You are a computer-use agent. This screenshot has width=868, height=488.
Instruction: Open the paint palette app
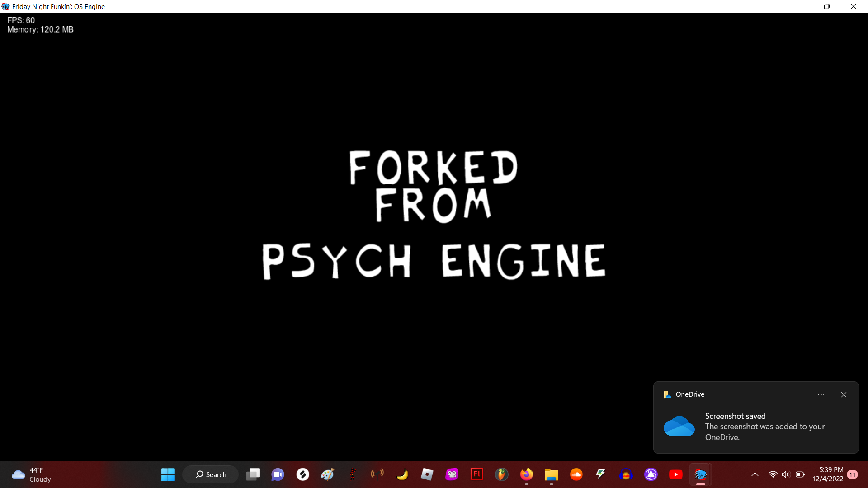pos(327,474)
